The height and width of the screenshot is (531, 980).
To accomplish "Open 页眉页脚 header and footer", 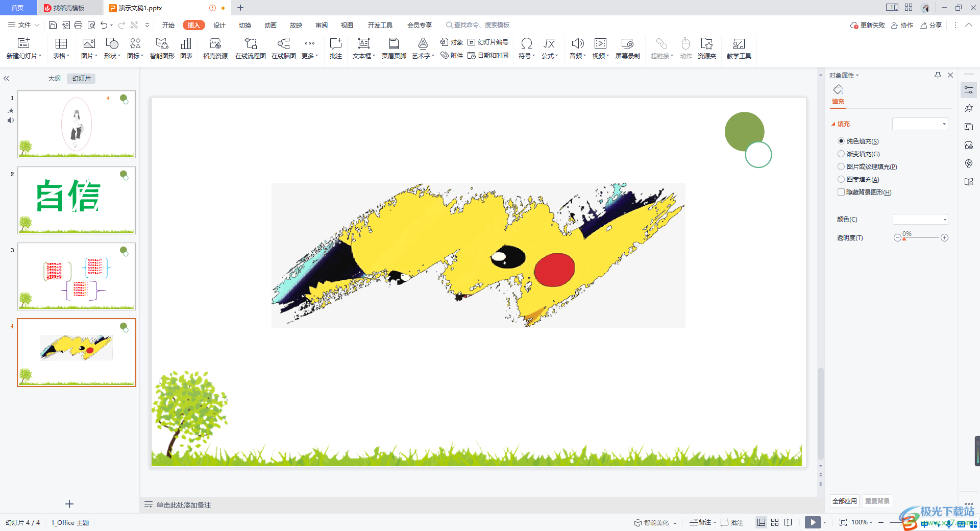I will [394, 43].
